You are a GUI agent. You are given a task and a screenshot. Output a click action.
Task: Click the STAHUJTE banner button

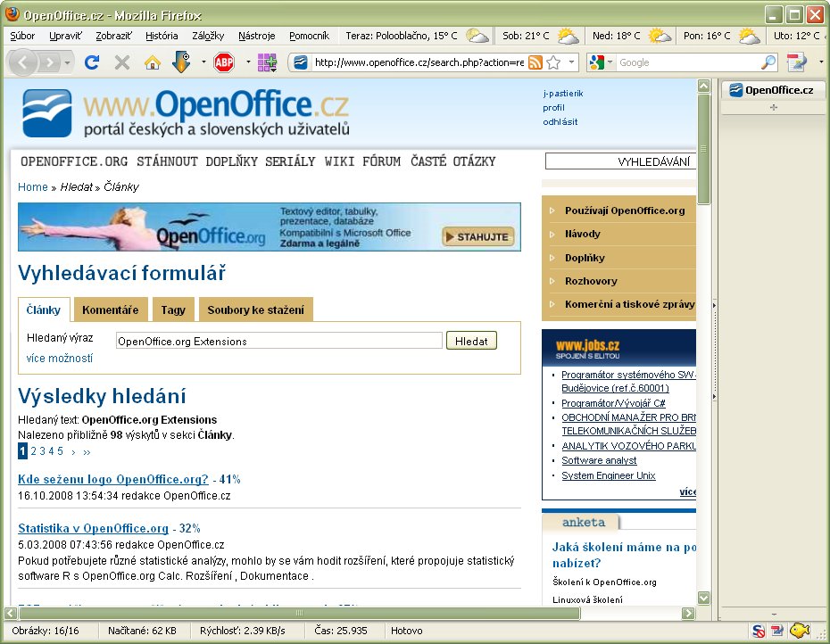[x=478, y=236]
